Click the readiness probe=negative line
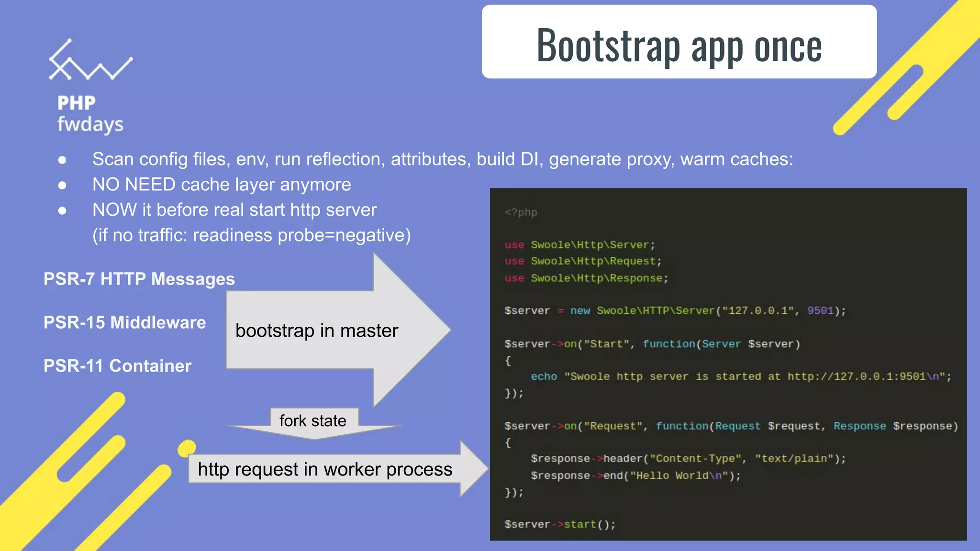Image resolution: width=980 pixels, height=551 pixels. 252,235
